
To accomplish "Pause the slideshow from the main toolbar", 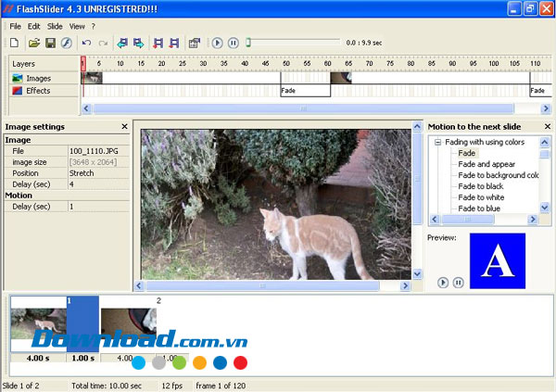I will 233,43.
